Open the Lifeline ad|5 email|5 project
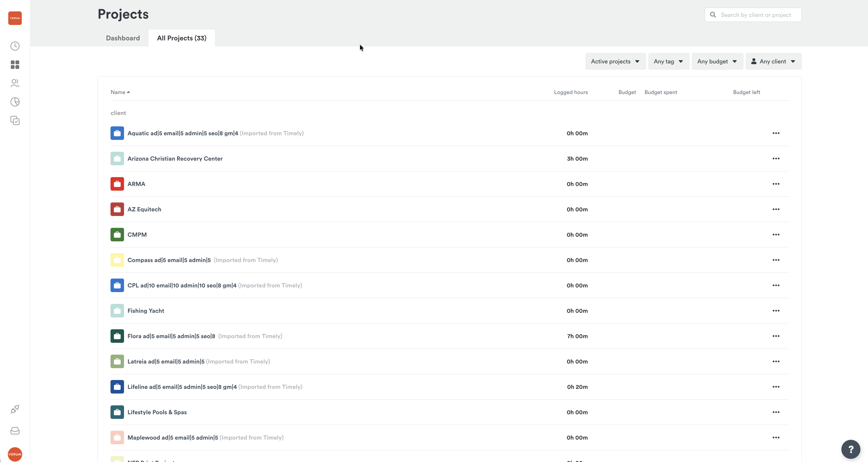 tap(182, 387)
